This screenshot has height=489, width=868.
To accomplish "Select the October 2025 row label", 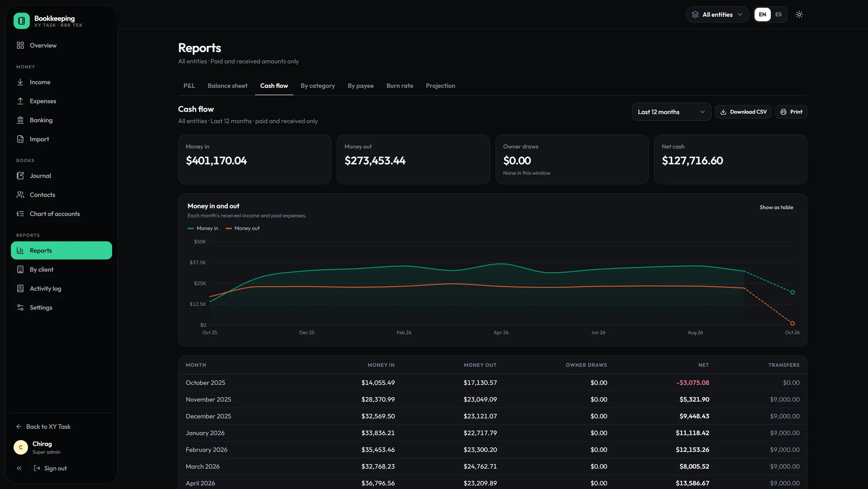I will tap(205, 383).
